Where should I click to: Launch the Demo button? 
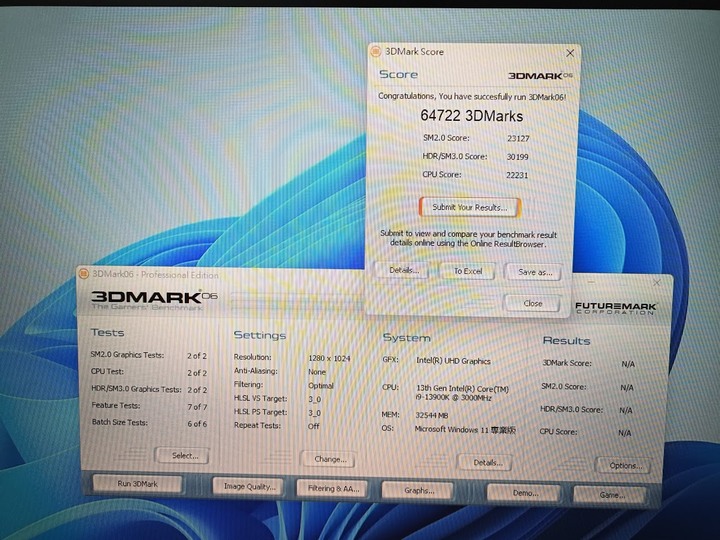[525, 493]
